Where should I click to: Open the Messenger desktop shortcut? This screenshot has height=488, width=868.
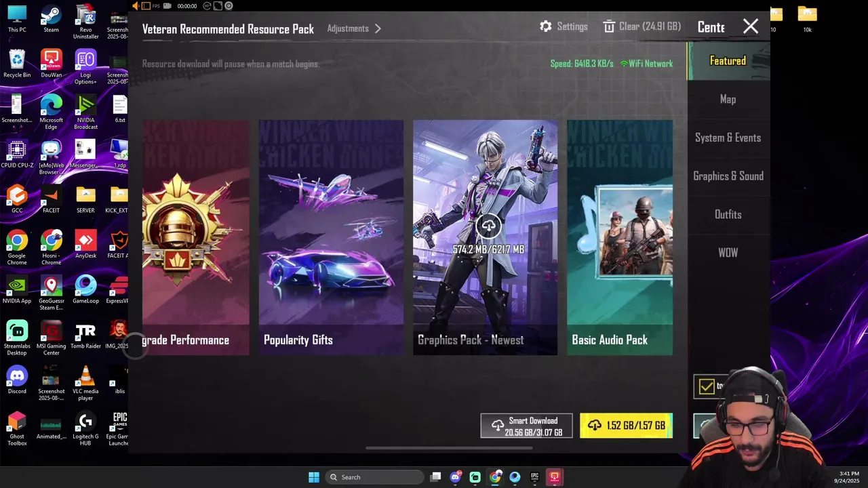click(x=85, y=155)
